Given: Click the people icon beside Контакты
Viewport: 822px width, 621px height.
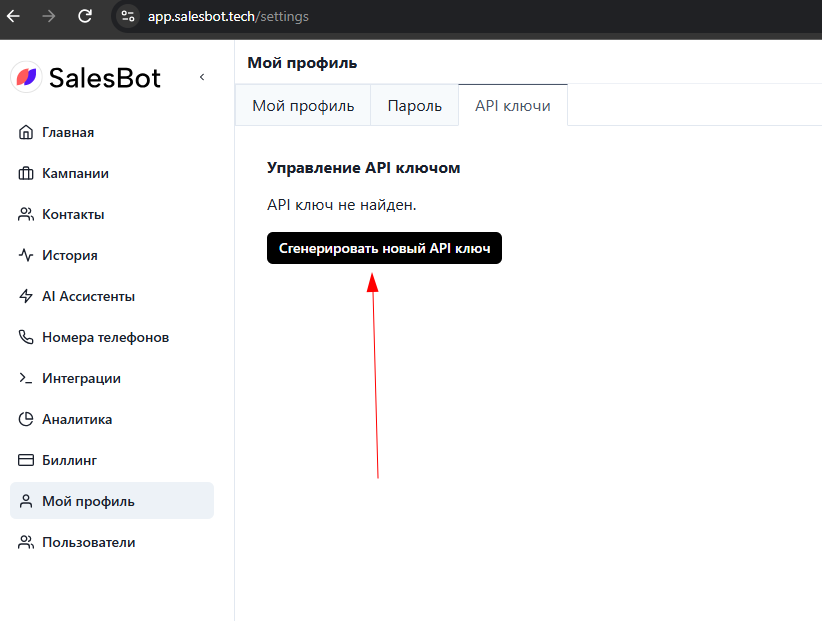Looking at the screenshot, I should tap(26, 214).
